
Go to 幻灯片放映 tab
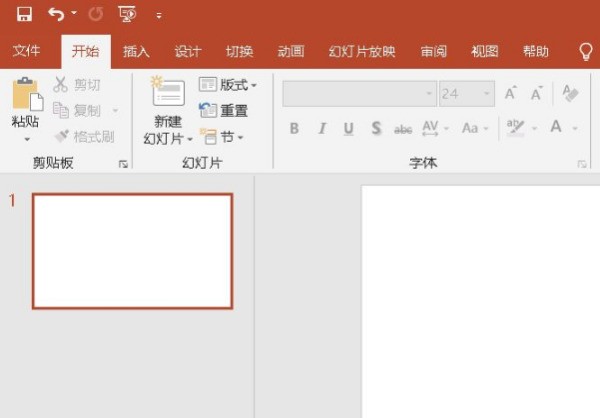pyautogui.click(x=362, y=51)
